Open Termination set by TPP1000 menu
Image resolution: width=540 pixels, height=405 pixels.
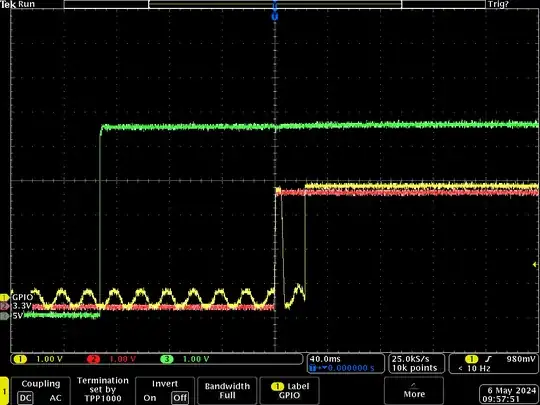tap(103, 390)
